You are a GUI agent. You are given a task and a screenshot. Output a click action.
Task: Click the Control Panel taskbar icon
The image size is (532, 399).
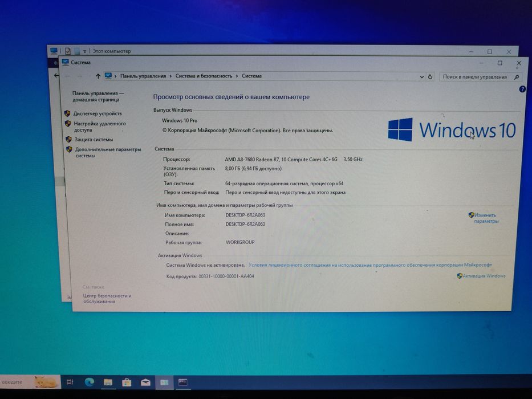click(164, 382)
